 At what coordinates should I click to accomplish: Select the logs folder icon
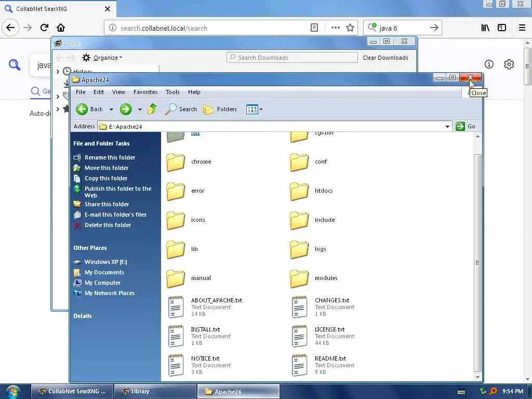299,250
